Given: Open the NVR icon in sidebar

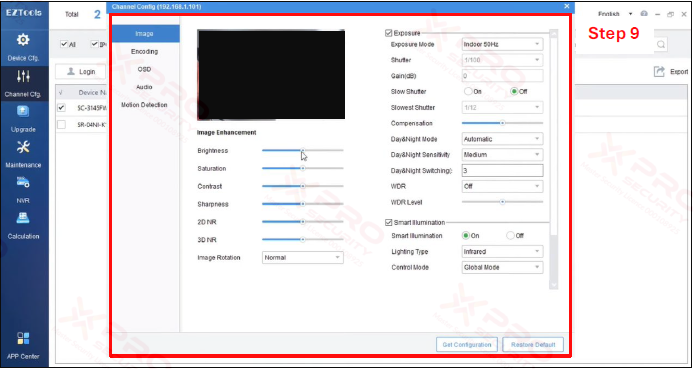Looking at the screenshot, I should coord(23,182).
